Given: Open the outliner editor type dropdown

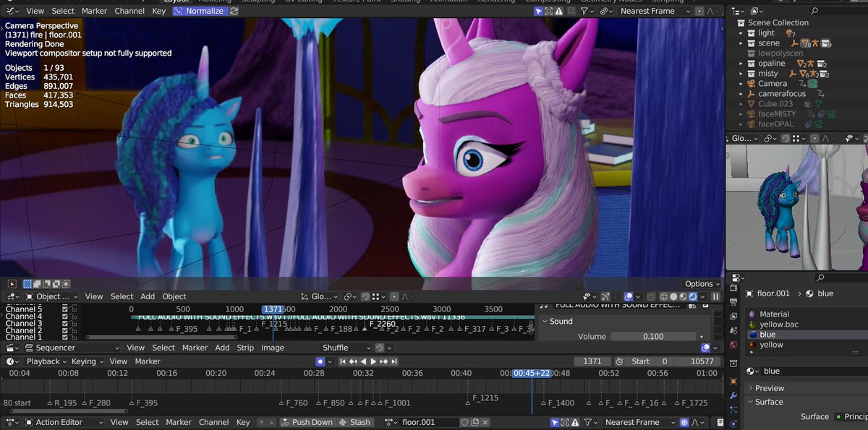Looking at the screenshot, I should pyautogui.click(x=739, y=11).
